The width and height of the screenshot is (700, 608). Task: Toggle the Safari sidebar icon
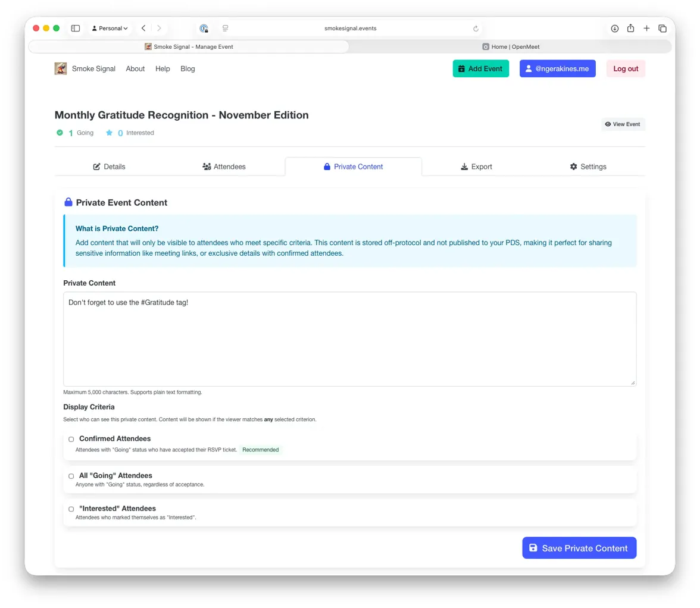(76, 28)
